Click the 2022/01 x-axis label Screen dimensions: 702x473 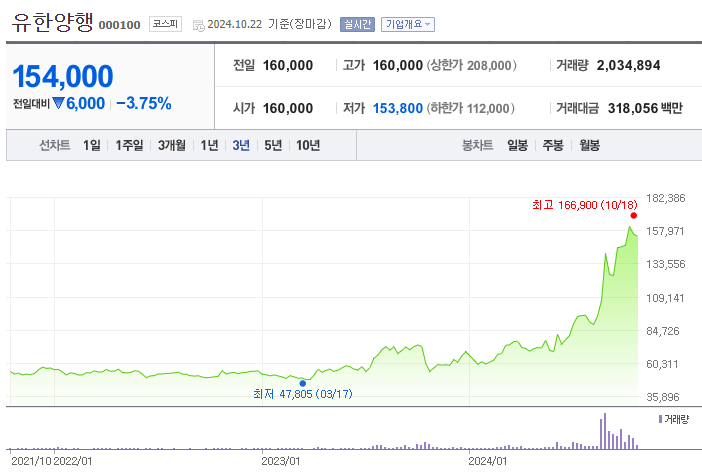[x=73, y=461]
